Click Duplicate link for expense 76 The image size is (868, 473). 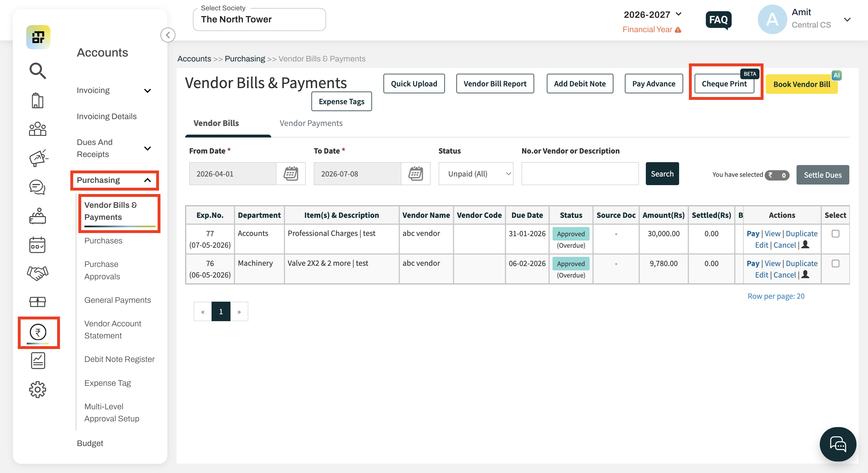coord(802,263)
